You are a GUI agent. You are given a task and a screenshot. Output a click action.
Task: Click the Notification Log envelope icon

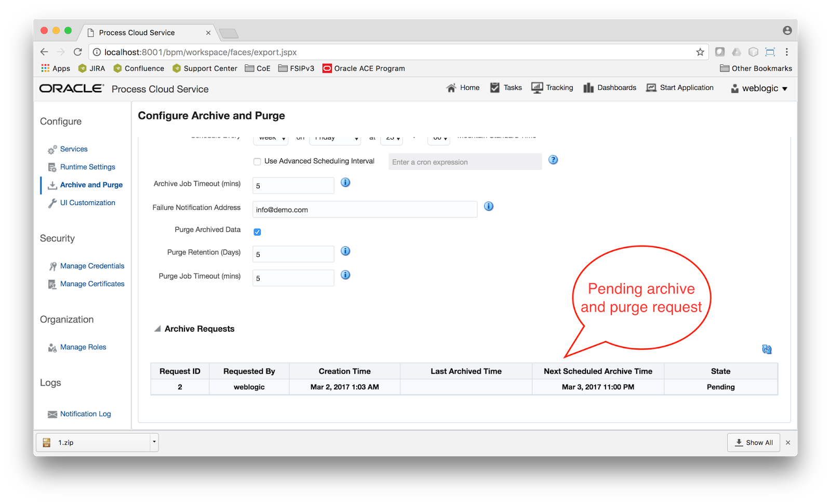(x=52, y=414)
